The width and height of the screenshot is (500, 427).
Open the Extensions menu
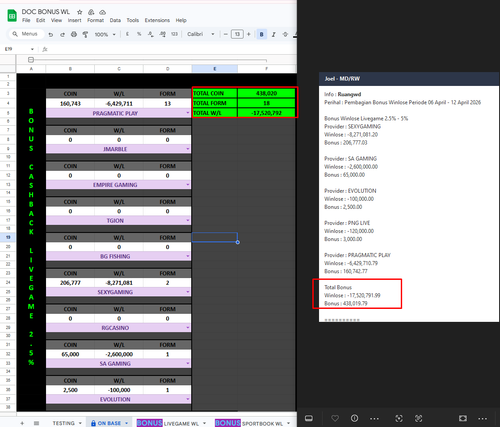pyautogui.click(x=157, y=20)
